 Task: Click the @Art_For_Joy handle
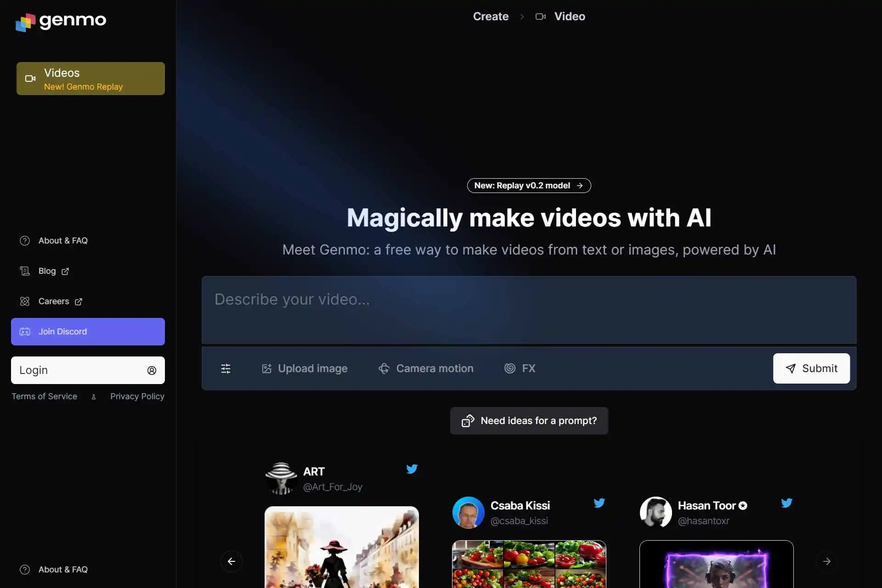[x=333, y=487]
